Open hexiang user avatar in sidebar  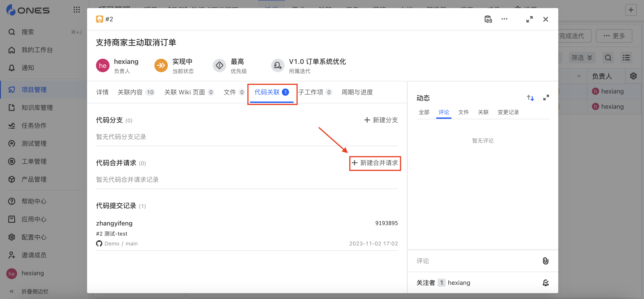[x=11, y=273]
